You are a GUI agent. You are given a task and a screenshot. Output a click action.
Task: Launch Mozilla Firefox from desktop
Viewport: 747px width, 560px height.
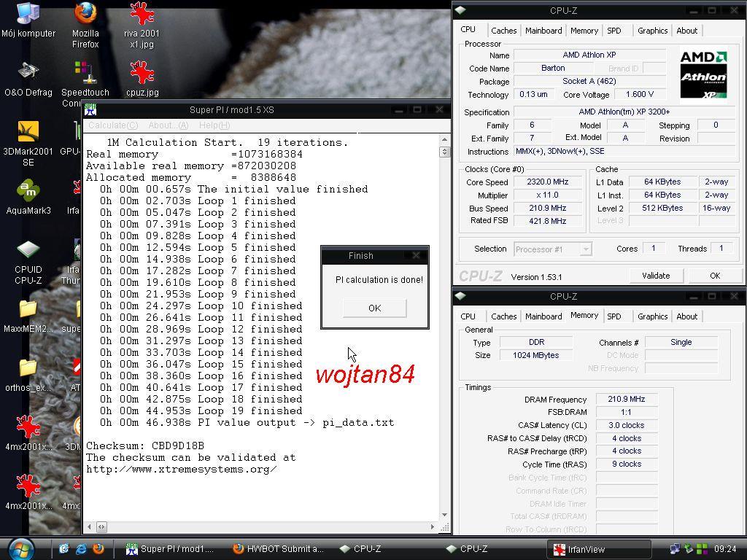[85, 25]
